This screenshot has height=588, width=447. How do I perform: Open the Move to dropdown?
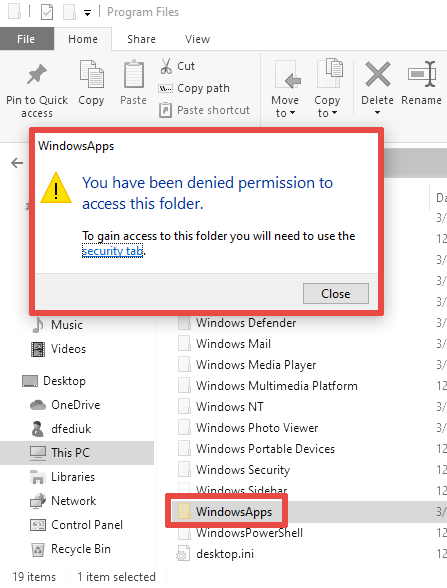(285, 106)
